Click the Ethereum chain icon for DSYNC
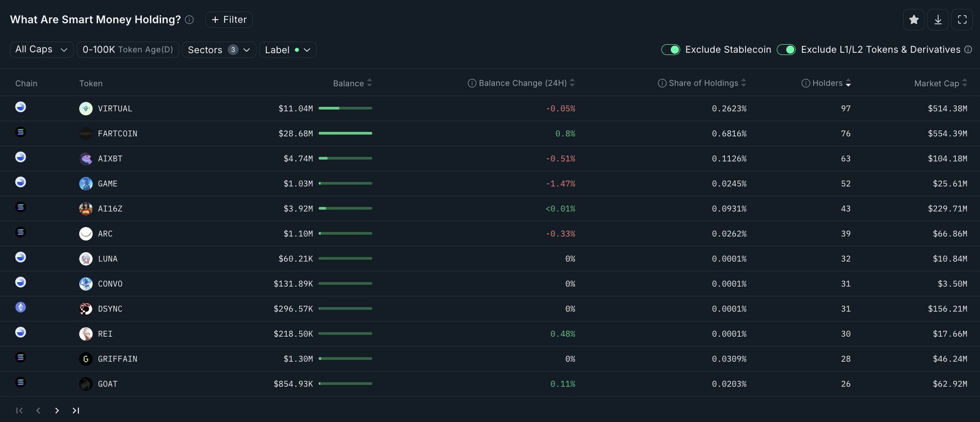This screenshot has width=980, height=422. click(21, 307)
